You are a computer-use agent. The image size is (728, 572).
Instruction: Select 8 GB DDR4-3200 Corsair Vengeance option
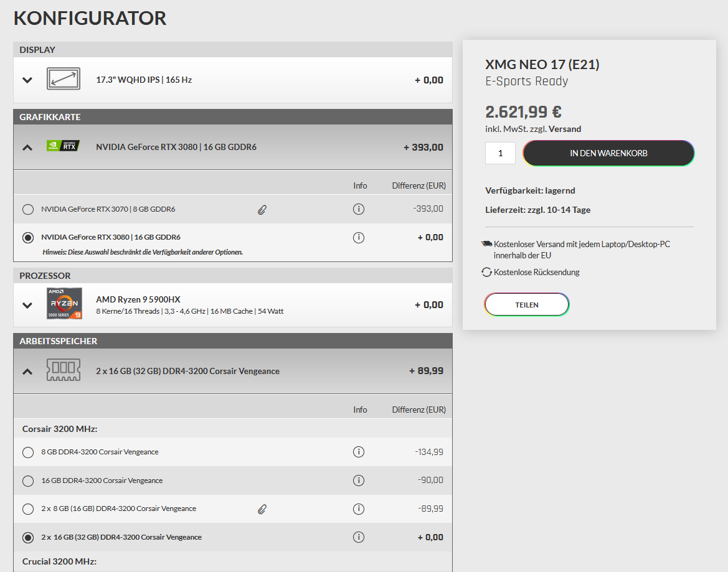(28, 452)
